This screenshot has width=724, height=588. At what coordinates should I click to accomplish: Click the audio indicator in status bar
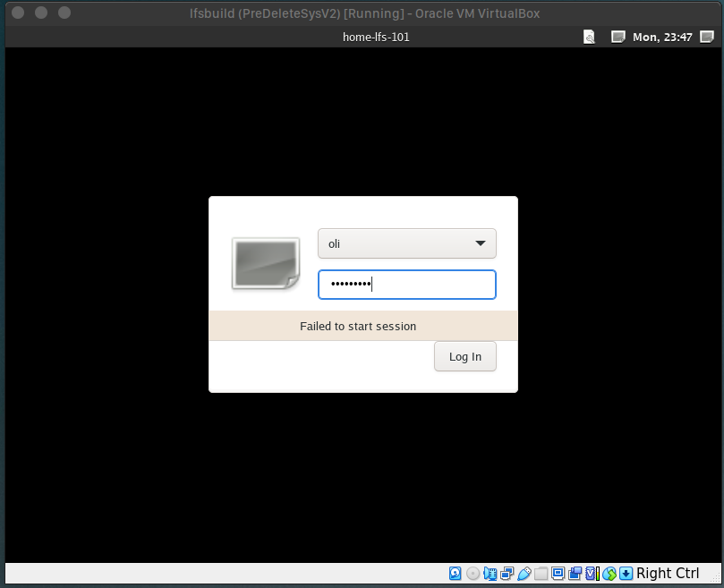tap(490, 574)
